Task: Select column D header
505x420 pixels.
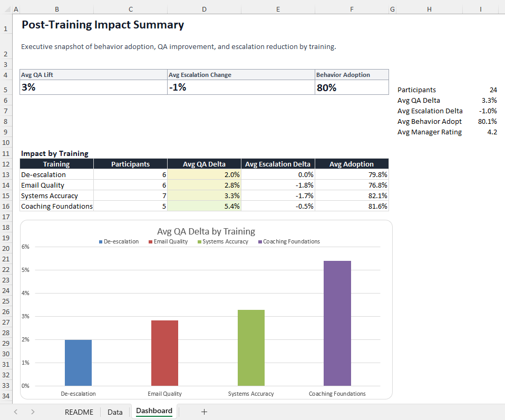Action: click(x=204, y=9)
